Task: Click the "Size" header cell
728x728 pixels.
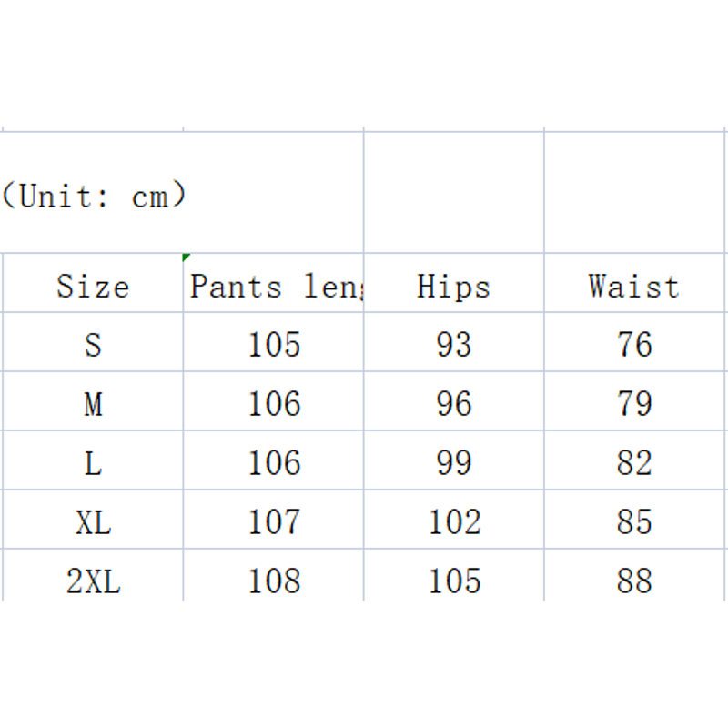Action: click(x=93, y=287)
